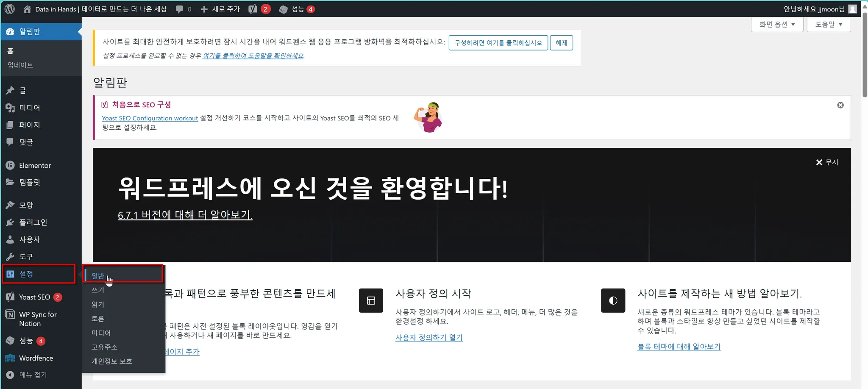Image resolution: width=868 pixels, height=389 pixels.
Task: Click the 워드프레스에 오신 것을 환영합니다 headline
Action: point(313,188)
